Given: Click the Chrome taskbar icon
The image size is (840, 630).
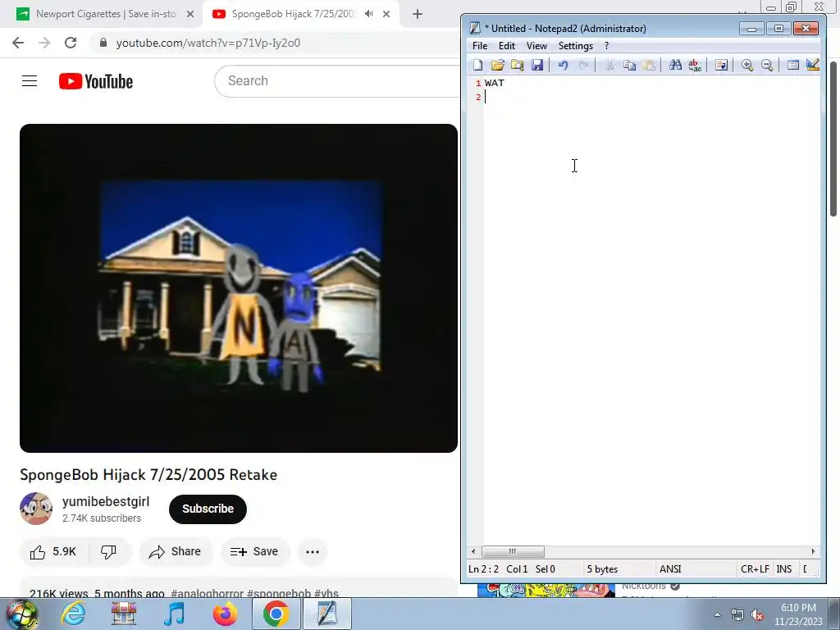Looking at the screenshot, I should (276, 614).
